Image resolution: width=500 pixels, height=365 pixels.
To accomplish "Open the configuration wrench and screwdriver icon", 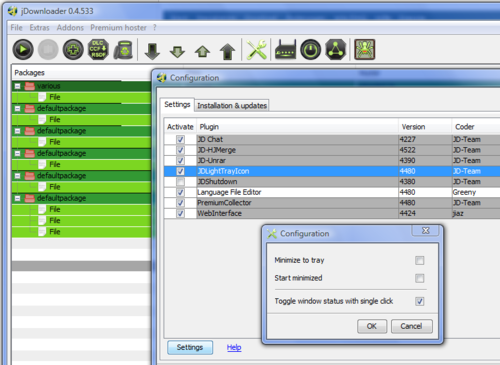I will point(256,50).
